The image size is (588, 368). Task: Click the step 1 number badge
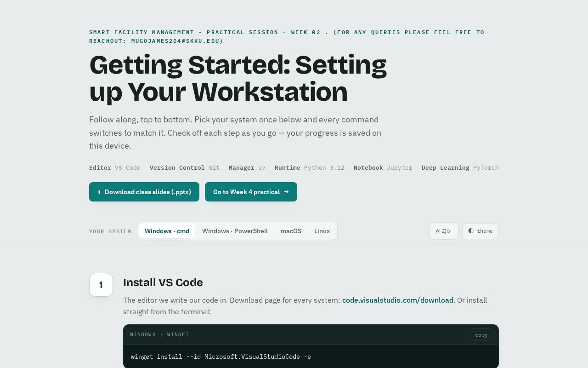[101, 285]
